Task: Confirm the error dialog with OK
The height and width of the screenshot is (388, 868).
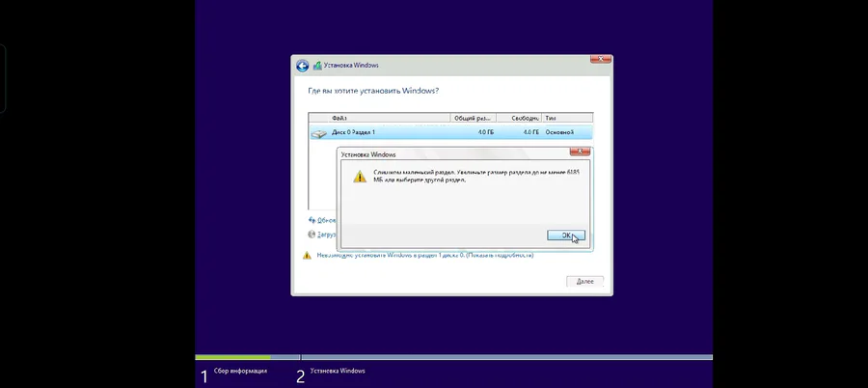Action: [x=566, y=236]
